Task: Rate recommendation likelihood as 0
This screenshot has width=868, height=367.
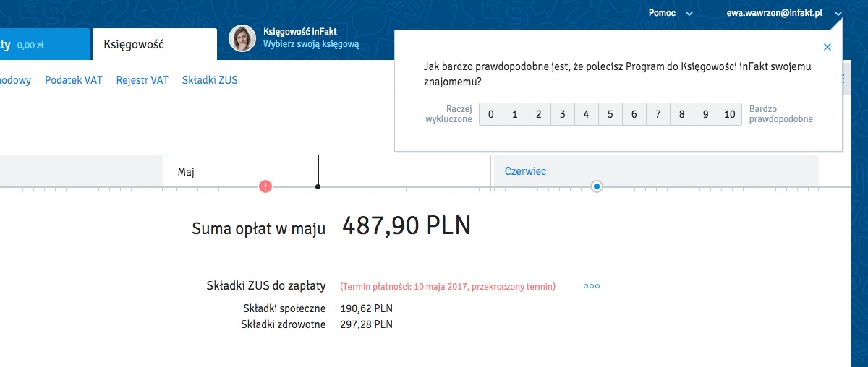Action: tap(491, 114)
